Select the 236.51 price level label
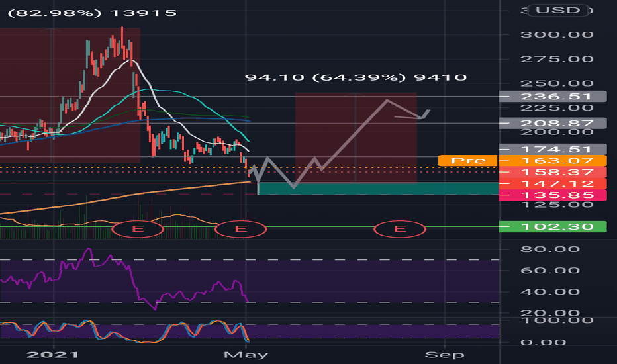617x364 pixels. pyautogui.click(x=553, y=97)
